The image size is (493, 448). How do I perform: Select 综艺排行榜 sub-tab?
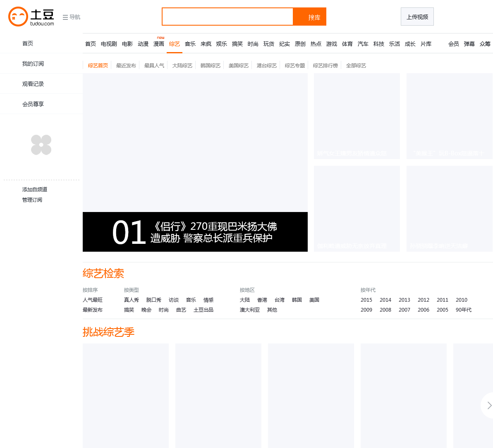coord(325,66)
